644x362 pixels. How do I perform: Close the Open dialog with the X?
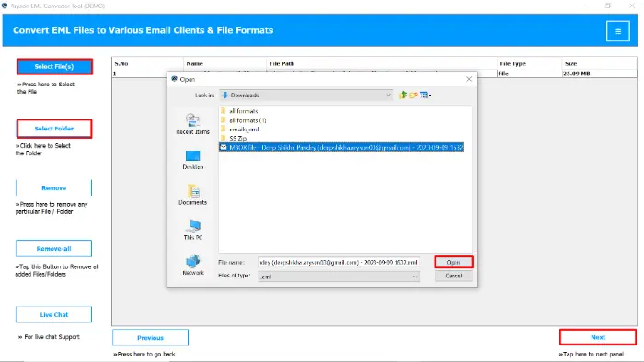[469, 79]
